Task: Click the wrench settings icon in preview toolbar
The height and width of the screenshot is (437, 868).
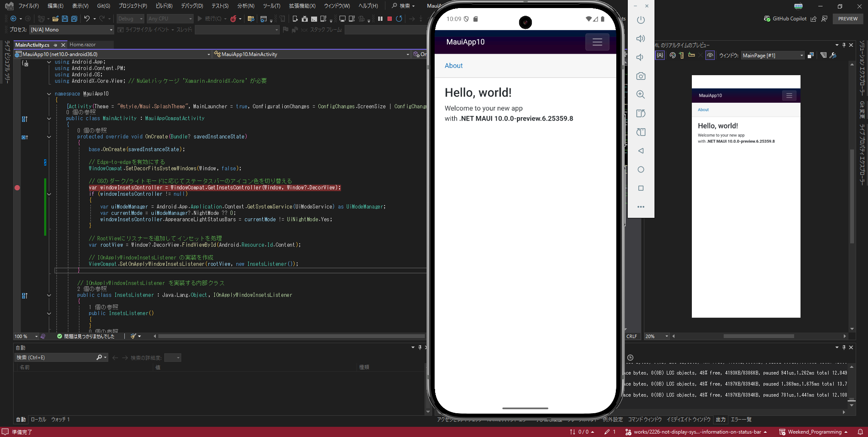Action: [x=833, y=55]
